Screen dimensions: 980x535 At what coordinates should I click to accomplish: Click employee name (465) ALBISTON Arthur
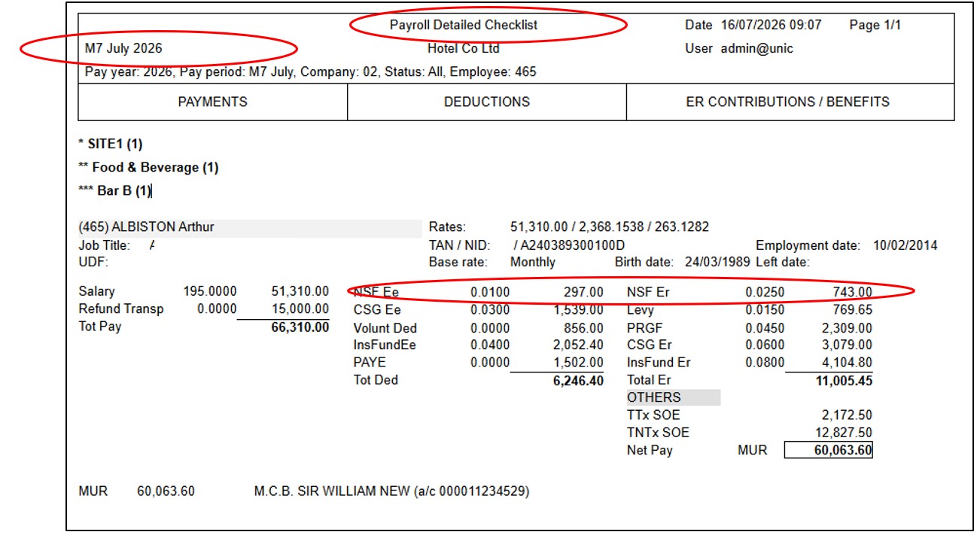pos(146,226)
